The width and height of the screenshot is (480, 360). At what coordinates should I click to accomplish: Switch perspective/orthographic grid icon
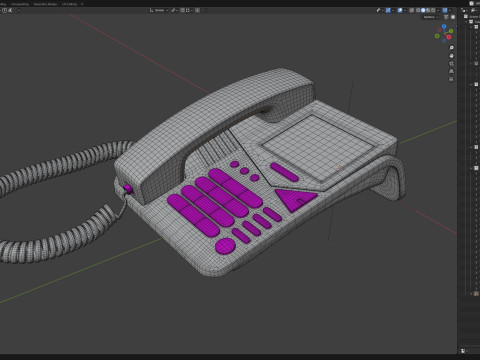(x=451, y=71)
